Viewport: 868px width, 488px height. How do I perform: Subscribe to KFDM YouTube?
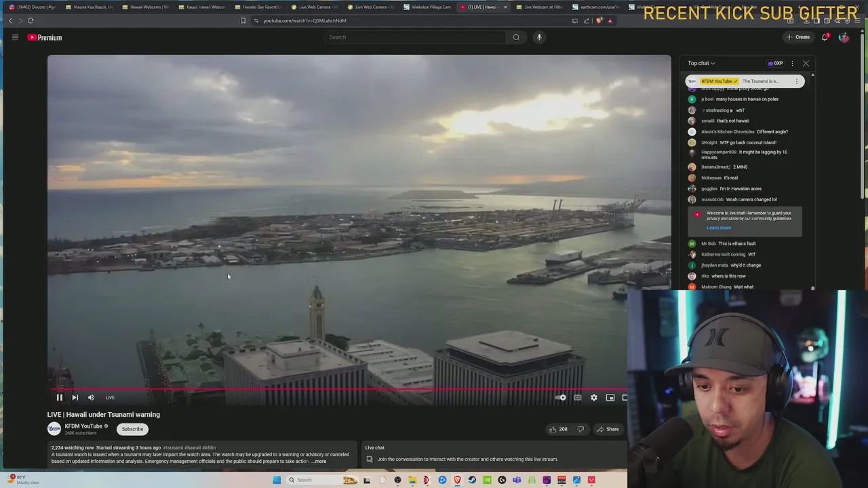click(132, 429)
